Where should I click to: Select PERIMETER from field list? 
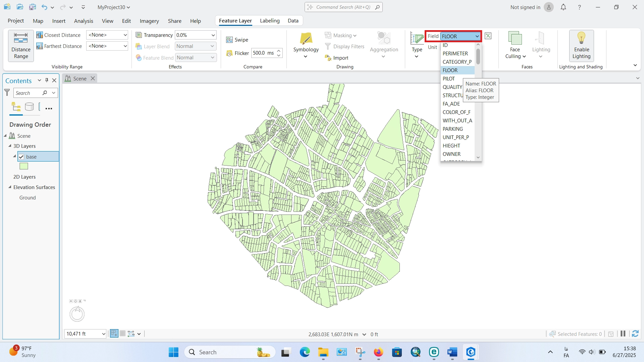(x=458, y=53)
